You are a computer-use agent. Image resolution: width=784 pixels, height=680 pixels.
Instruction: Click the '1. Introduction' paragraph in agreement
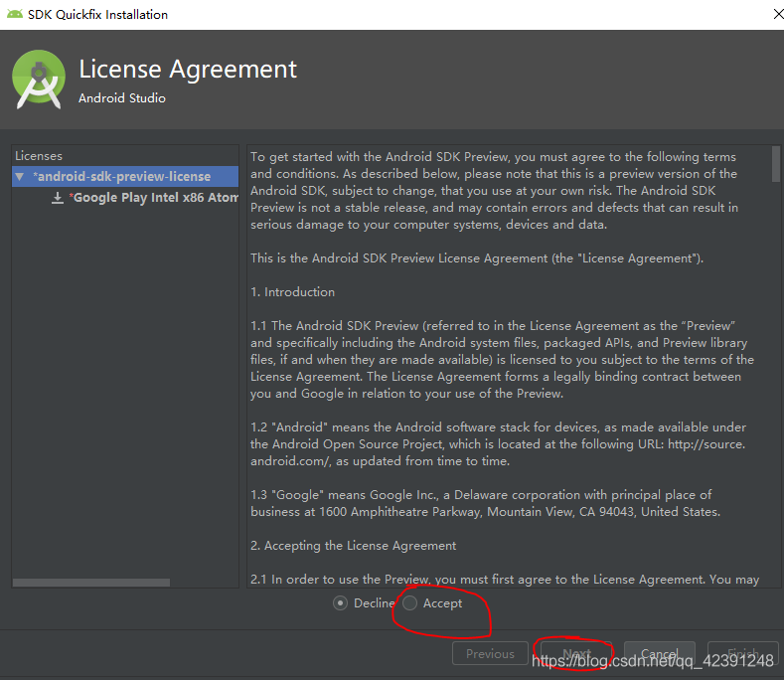point(292,292)
